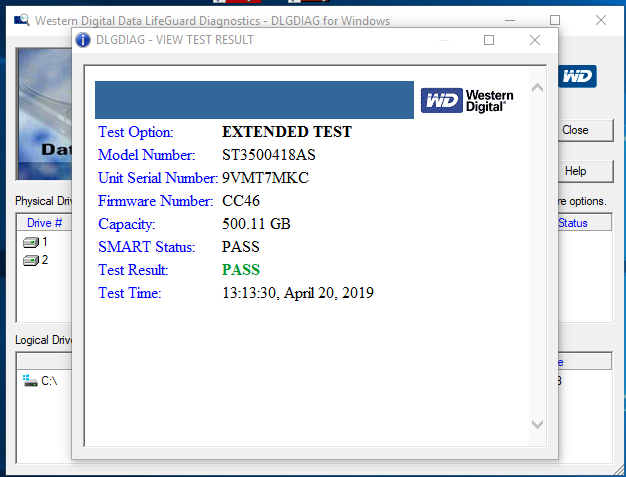The image size is (626, 477).
Task: Maximize the View Test Result dialog
Action: pyautogui.click(x=489, y=40)
